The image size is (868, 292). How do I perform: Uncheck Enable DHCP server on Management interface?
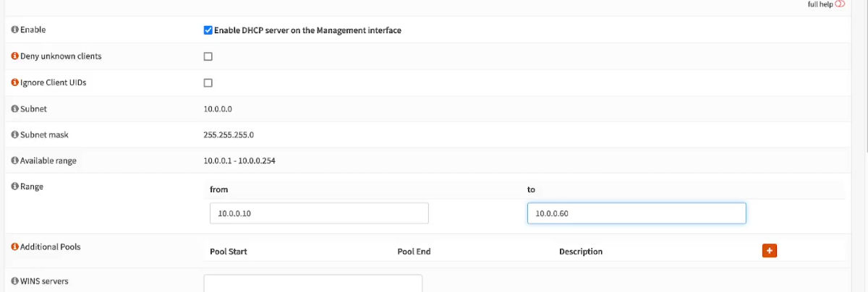click(208, 30)
